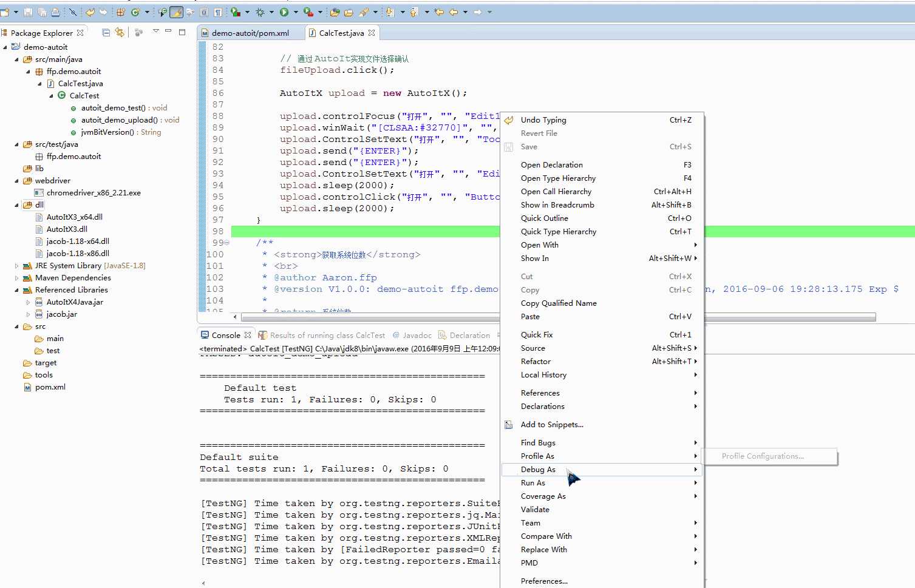Click the Save toolbar icon
This screenshot has height=588, width=915.
coord(28,12)
